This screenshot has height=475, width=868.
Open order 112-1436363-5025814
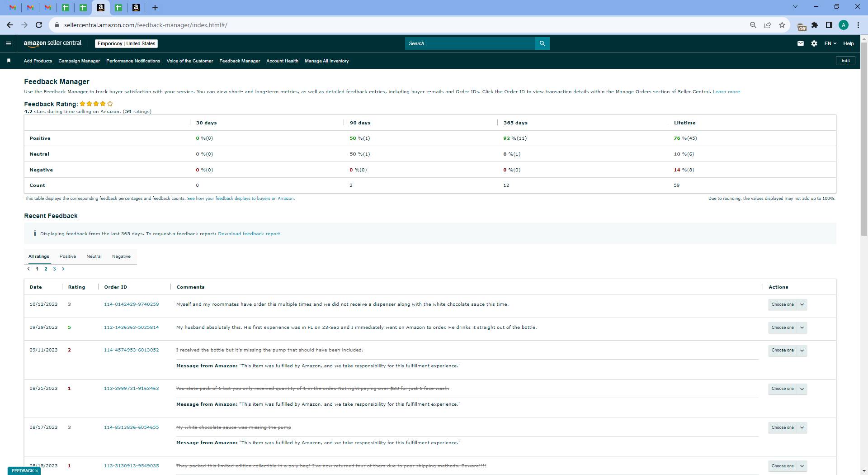[x=132, y=328]
